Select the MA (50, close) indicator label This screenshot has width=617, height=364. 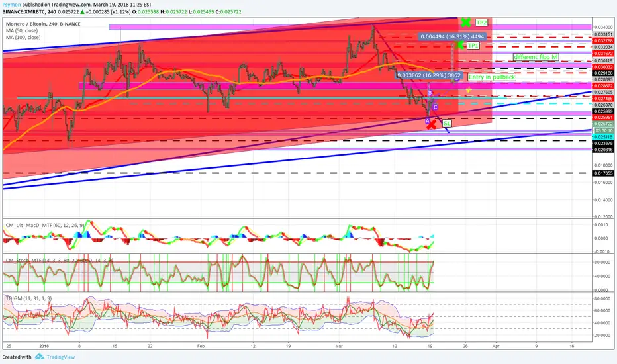point(22,30)
